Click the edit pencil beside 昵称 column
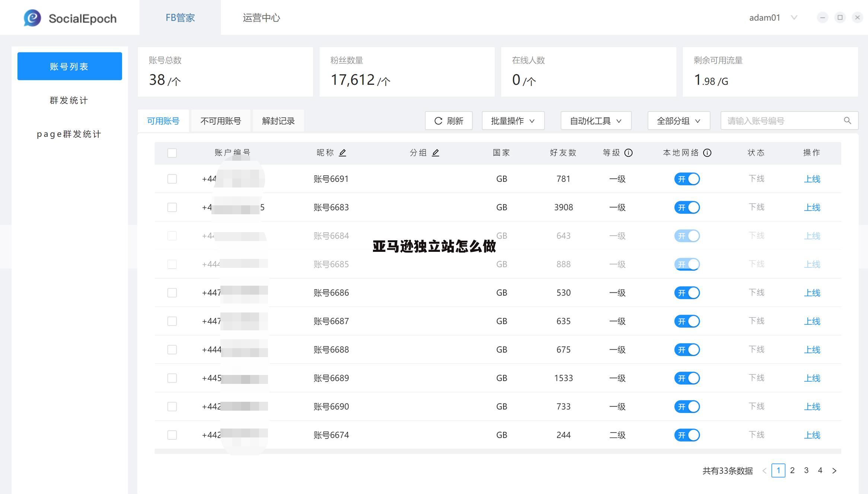 (343, 153)
